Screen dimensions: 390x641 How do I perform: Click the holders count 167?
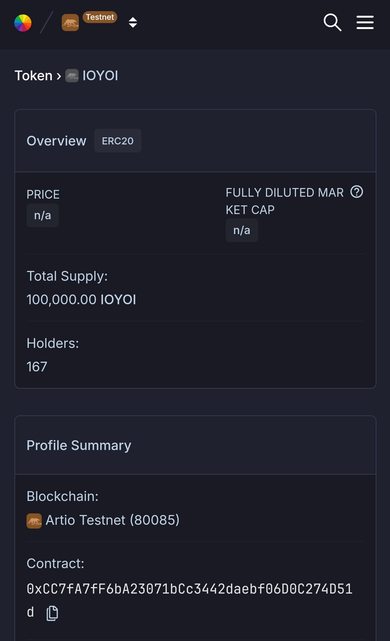pos(37,367)
